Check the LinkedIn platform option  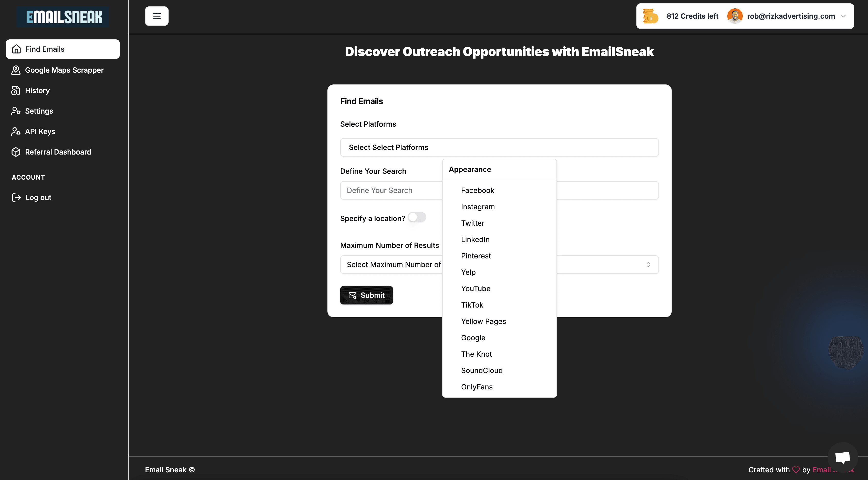pyautogui.click(x=475, y=240)
